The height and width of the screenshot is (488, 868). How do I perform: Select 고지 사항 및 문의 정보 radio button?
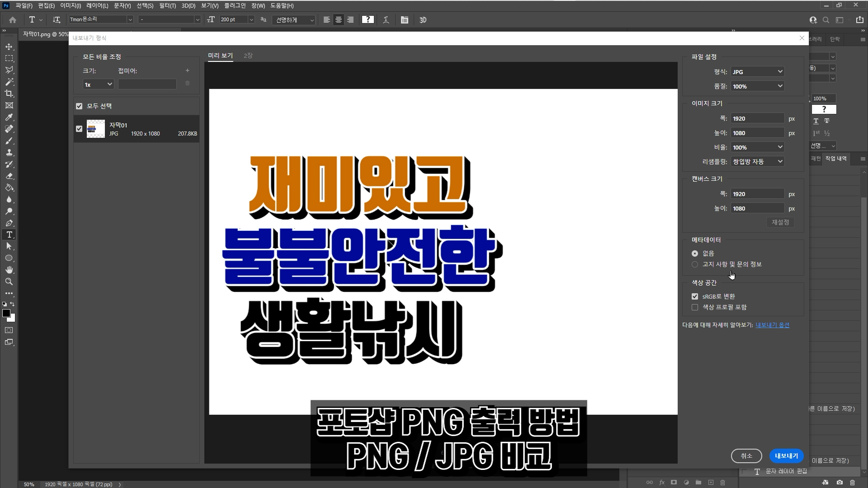pos(695,264)
